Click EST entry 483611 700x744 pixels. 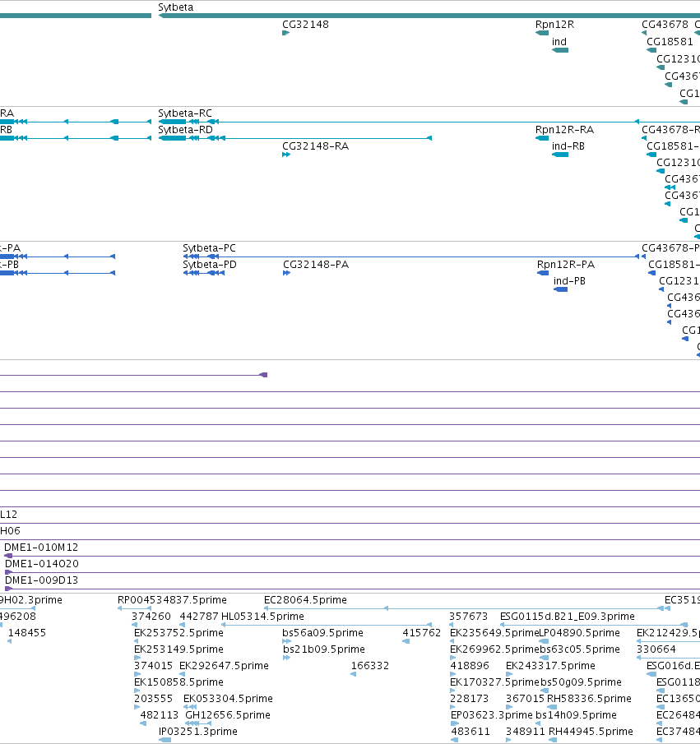pos(471,732)
